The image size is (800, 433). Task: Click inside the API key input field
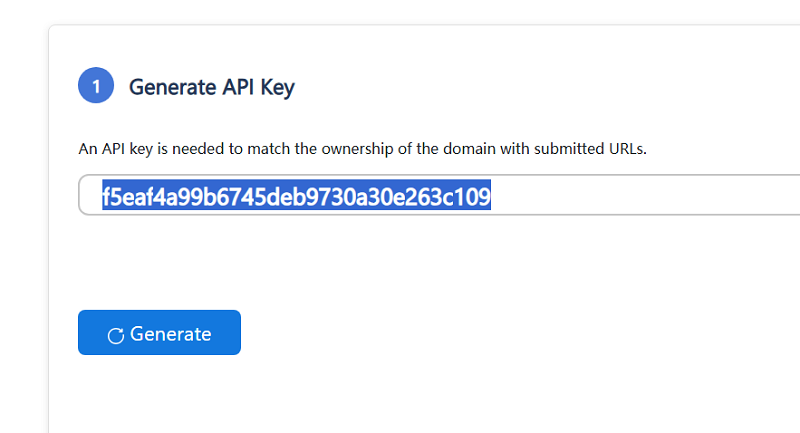click(439, 195)
